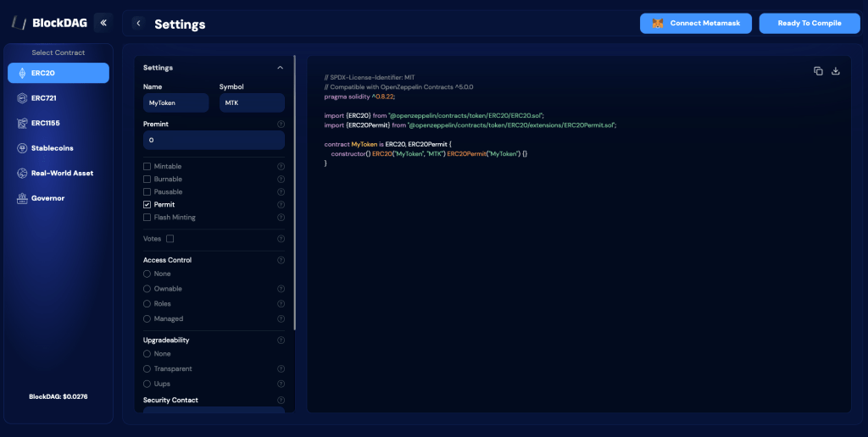Click the back arrow beside Settings title
Viewport: 868px width, 437px height.
[138, 24]
